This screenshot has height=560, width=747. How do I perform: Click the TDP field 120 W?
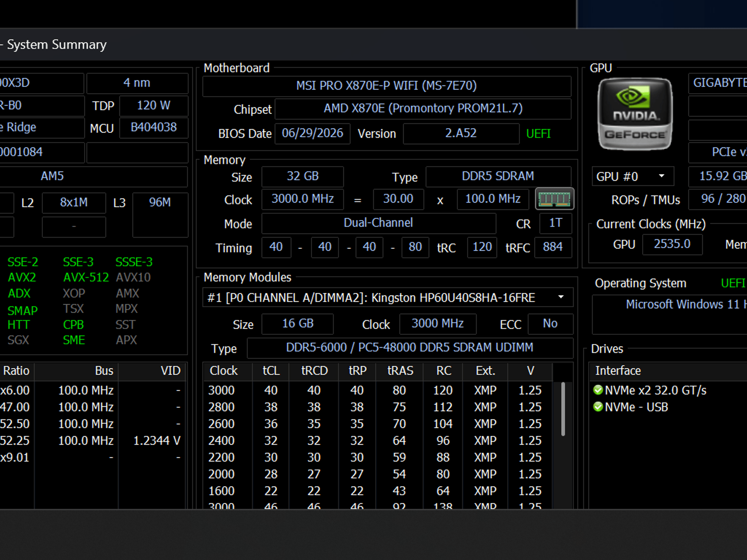(154, 106)
